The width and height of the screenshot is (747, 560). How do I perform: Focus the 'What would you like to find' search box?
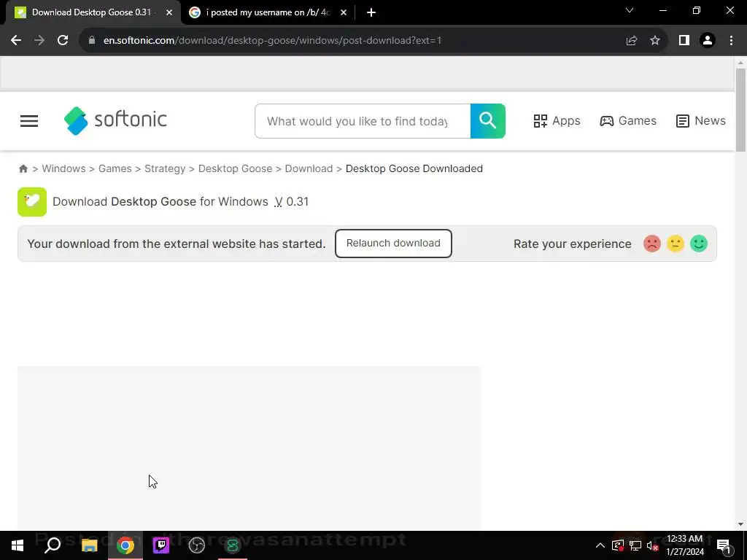(x=363, y=121)
